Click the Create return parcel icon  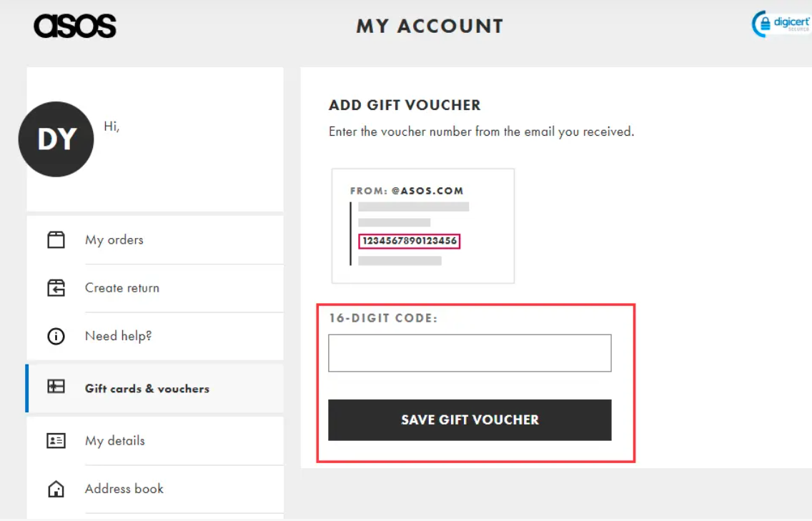pos(56,288)
